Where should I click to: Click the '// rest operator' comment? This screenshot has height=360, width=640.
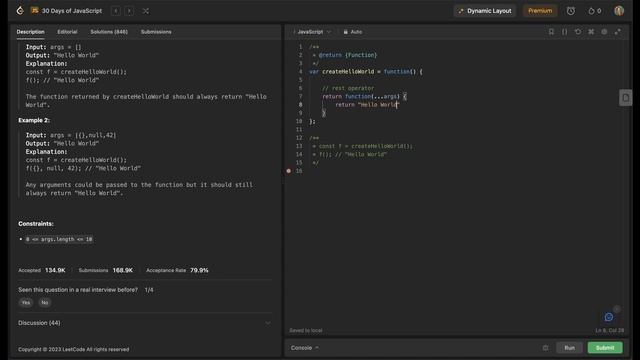coord(348,88)
